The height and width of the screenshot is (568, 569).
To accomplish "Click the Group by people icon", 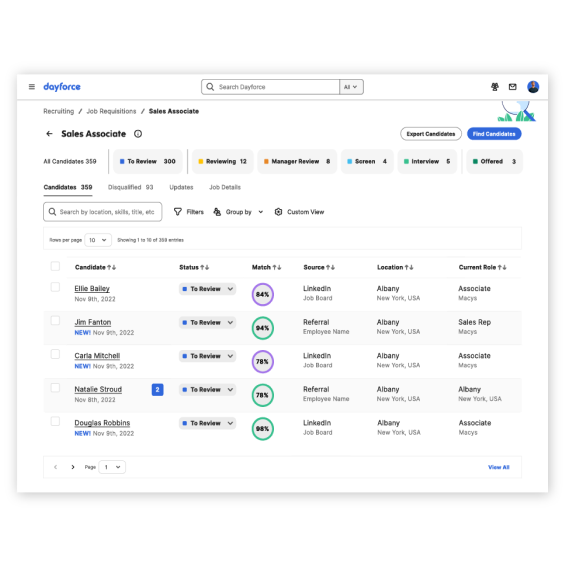I will tap(217, 212).
